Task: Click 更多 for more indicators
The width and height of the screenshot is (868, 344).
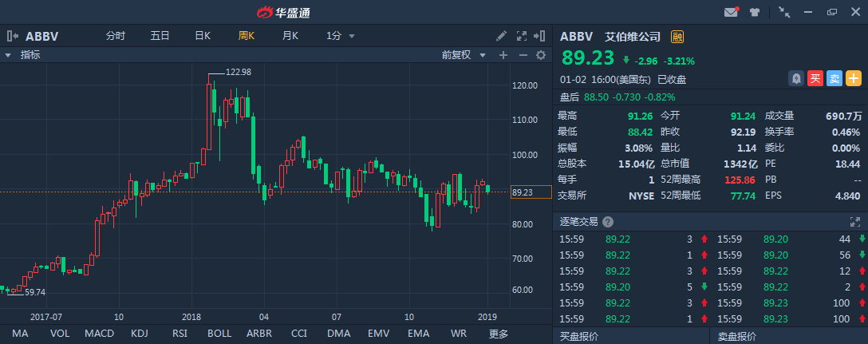Action: [x=499, y=334]
